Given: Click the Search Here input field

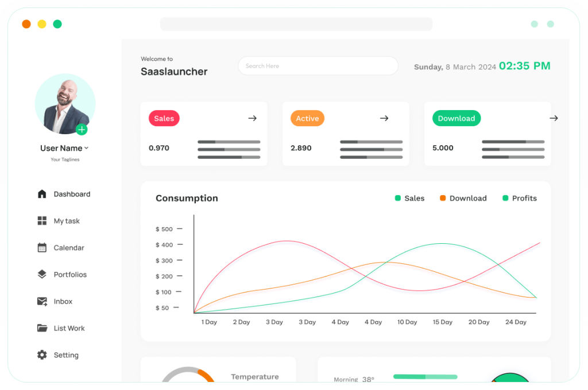Looking at the screenshot, I should point(318,66).
